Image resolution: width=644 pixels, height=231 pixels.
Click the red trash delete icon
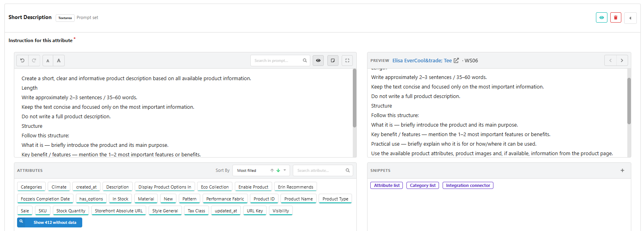616,17
